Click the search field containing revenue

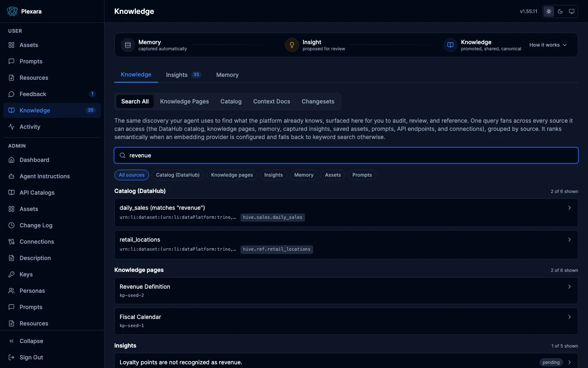click(346, 155)
